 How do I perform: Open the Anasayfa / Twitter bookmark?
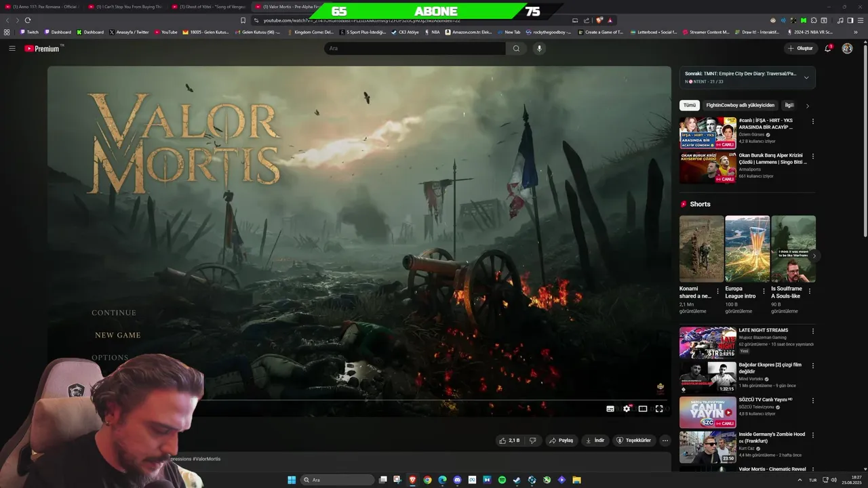(129, 32)
